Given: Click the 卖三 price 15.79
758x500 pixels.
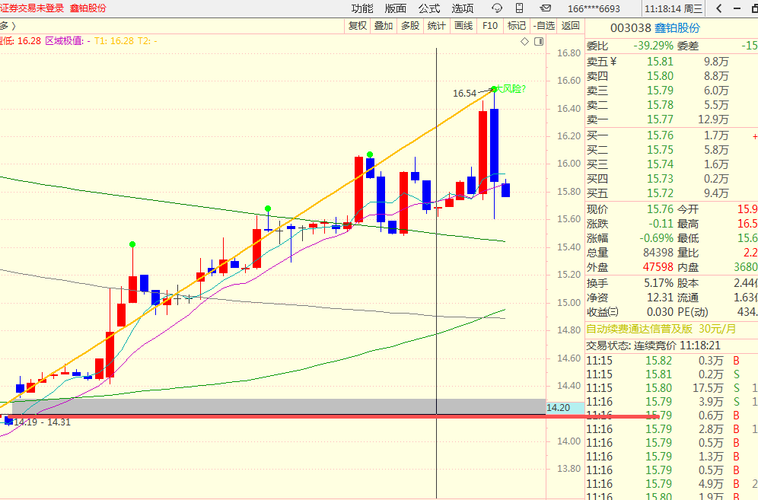Looking at the screenshot, I should tap(660, 91).
